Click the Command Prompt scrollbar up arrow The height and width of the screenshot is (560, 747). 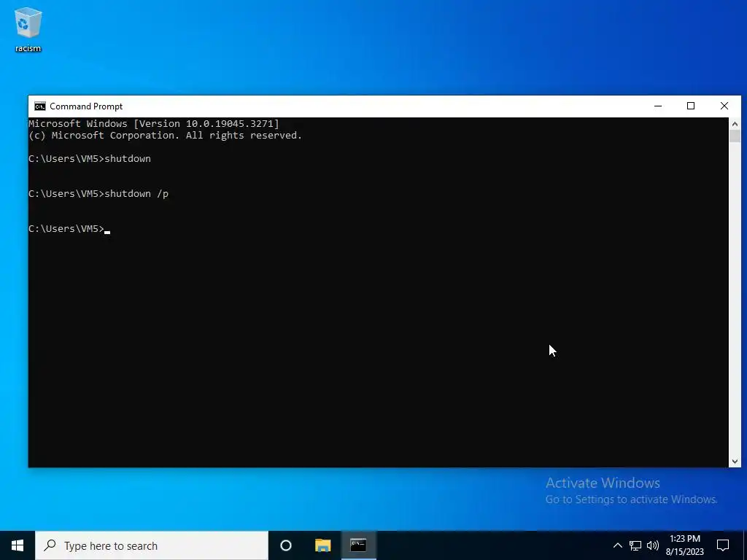[x=735, y=124]
